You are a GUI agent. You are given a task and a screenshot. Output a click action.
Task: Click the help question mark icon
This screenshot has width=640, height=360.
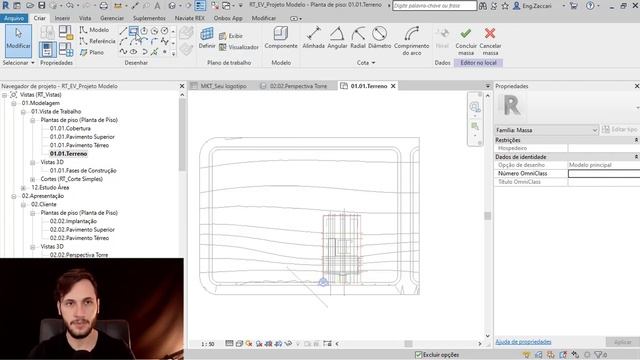click(590, 6)
